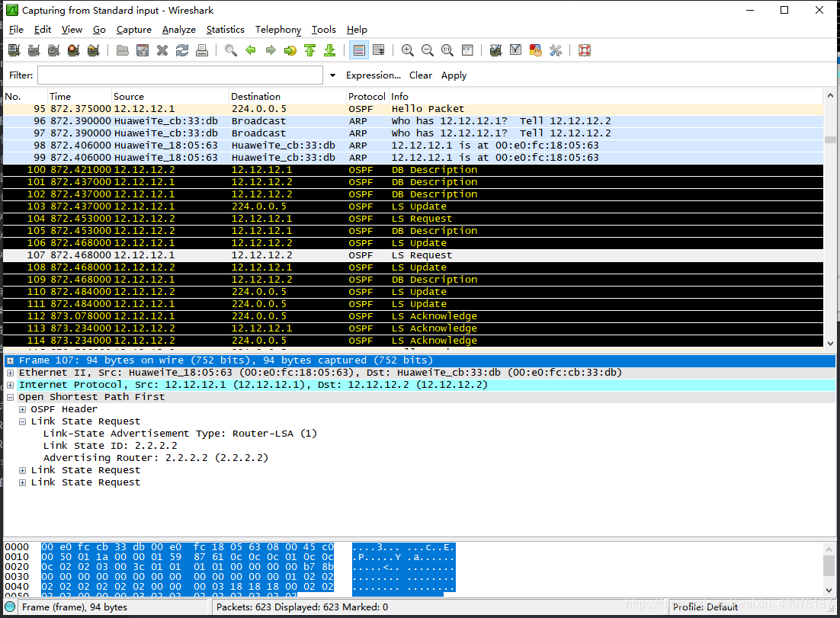
Task: Collapse the first Link State Request node
Action: pyautogui.click(x=23, y=421)
